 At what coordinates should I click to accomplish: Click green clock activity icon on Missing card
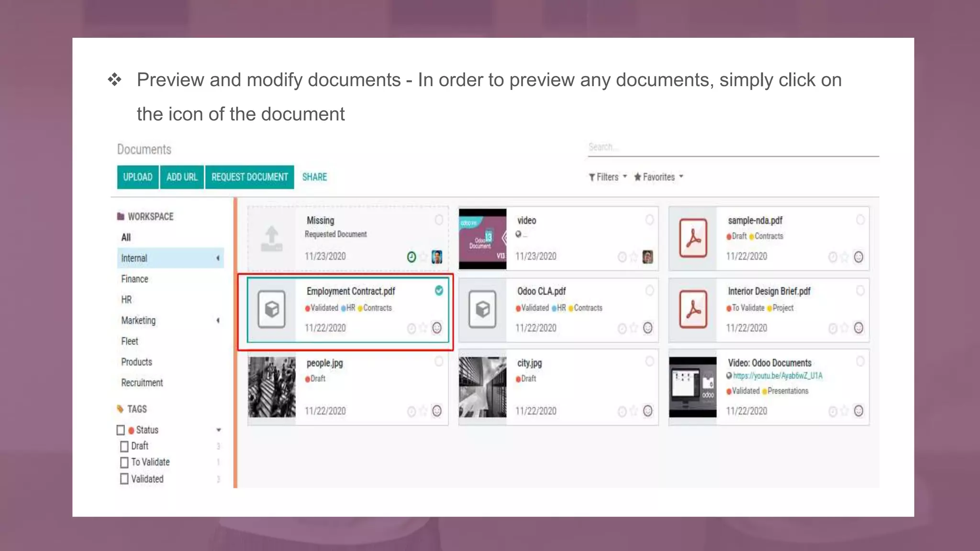point(411,257)
